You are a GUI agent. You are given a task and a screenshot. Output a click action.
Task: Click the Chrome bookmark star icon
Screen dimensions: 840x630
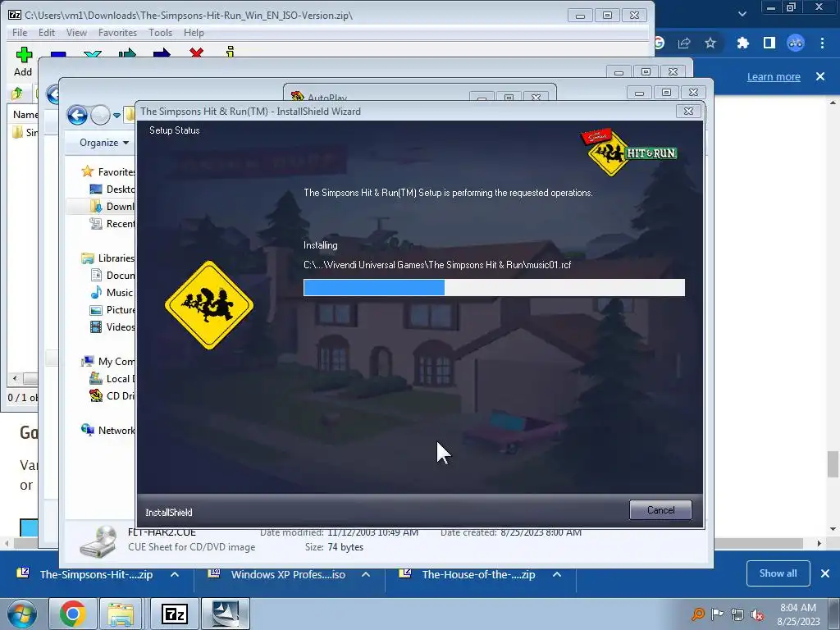click(710, 43)
